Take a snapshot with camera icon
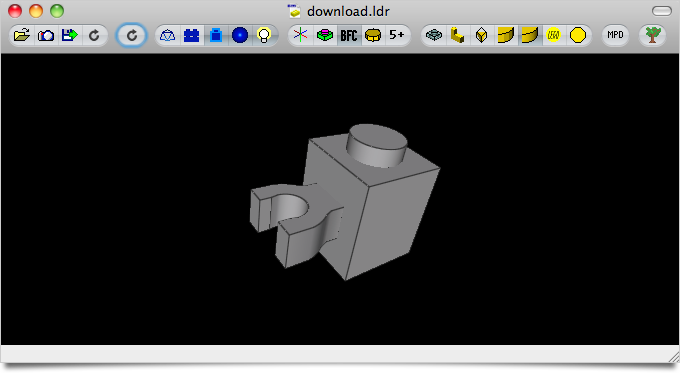Screen dimensions: 680x373 (x=46, y=35)
